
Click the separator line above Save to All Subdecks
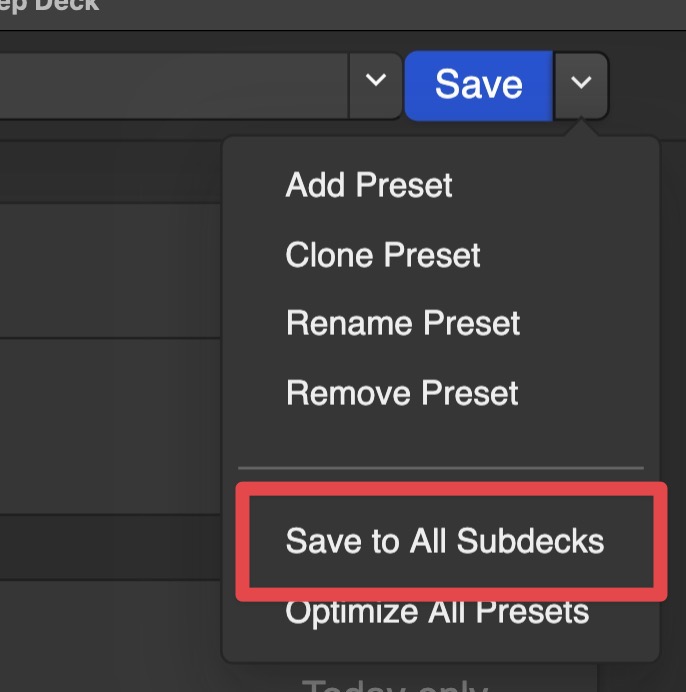[440, 467]
